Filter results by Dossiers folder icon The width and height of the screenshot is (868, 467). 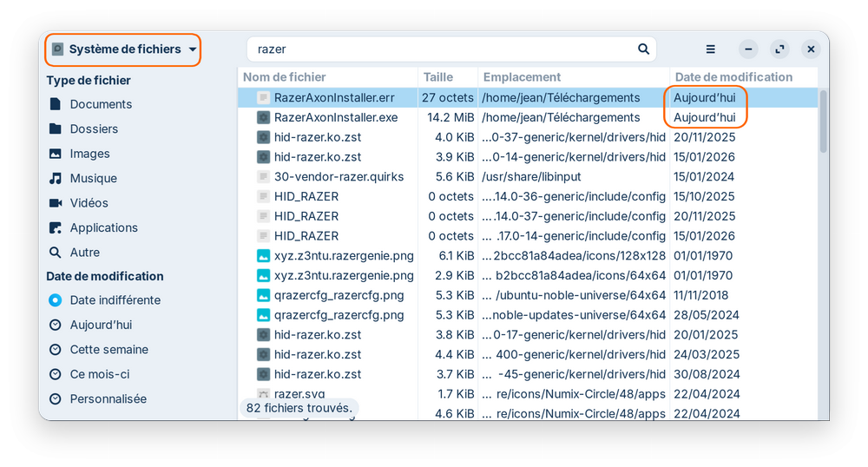[x=56, y=129]
